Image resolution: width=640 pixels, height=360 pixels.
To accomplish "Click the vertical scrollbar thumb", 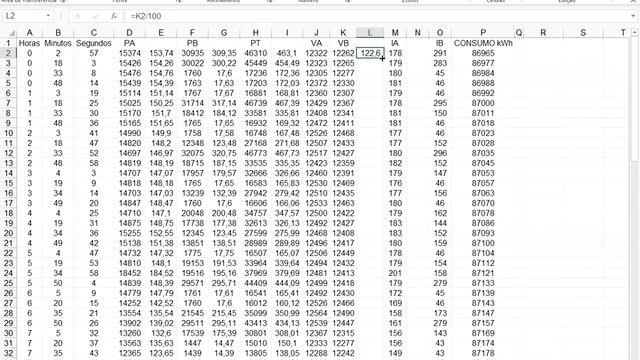I will 634,100.
